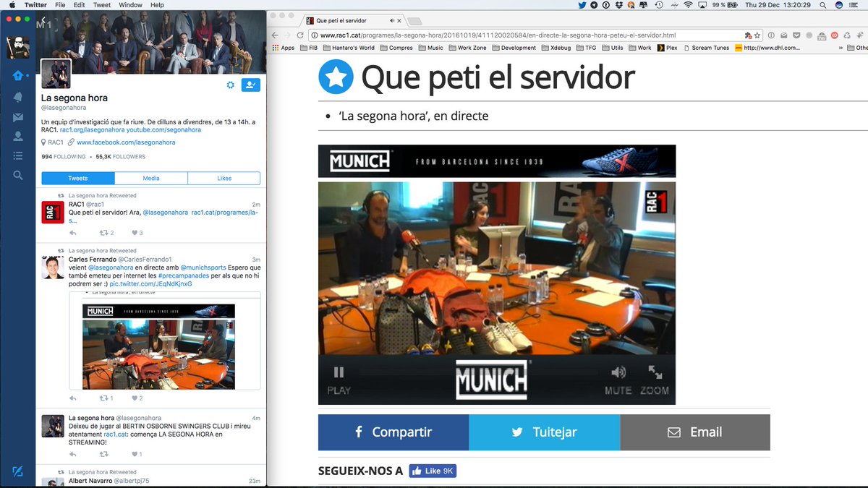Click the #precampanades hashtag
The image size is (868, 488).
(183, 275)
